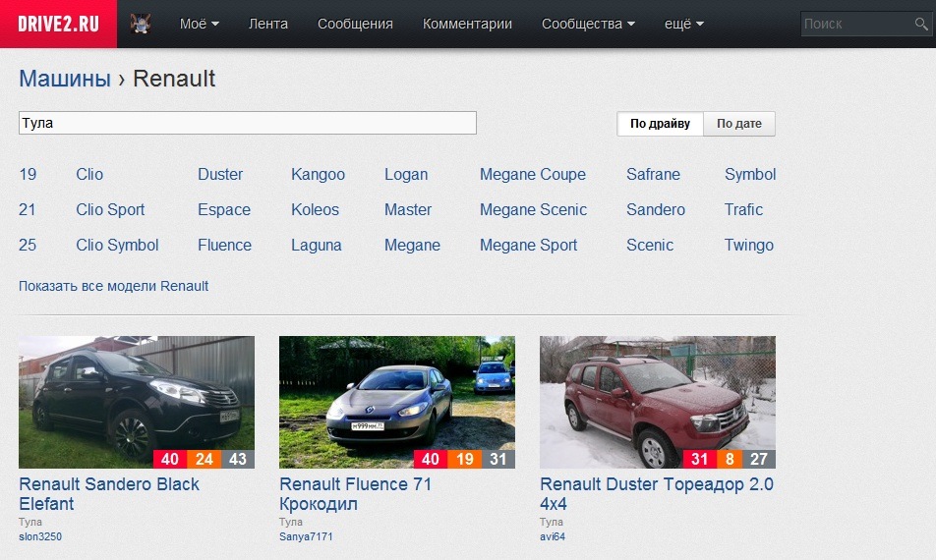Open the Logan model link
Viewport: 936px width, 560px height.
tap(406, 174)
